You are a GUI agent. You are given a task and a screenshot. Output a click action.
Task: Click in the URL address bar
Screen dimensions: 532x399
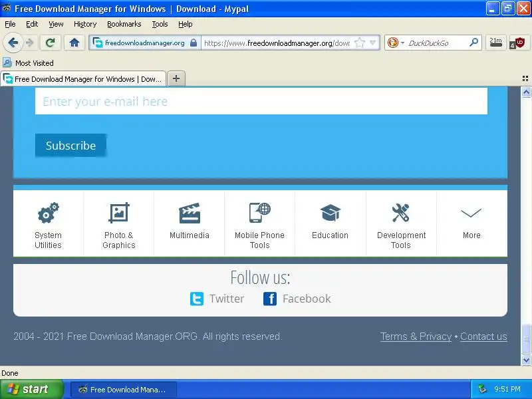point(277,43)
